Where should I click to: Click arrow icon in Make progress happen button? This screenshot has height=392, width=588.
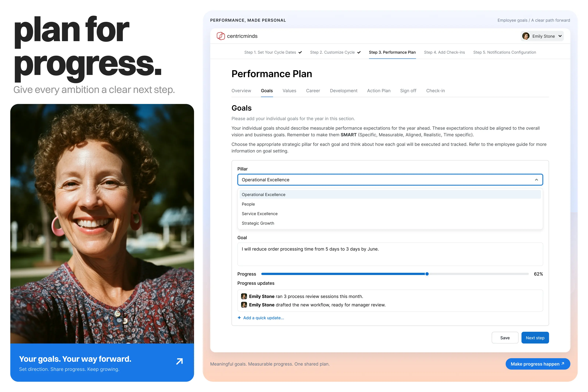click(x=563, y=364)
